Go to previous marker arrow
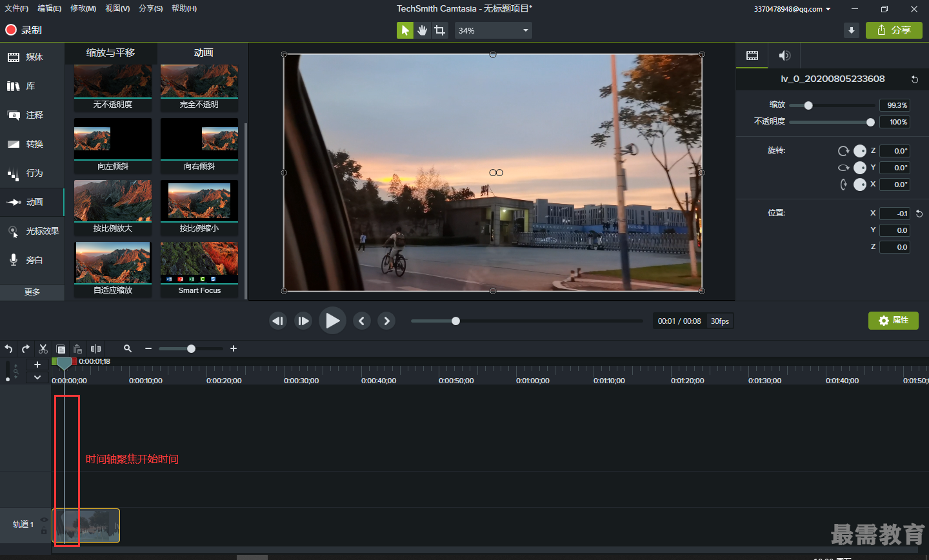 pos(362,321)
